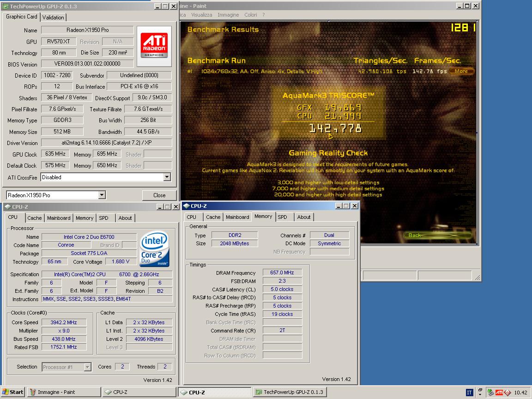
Task: Open Memory tab in left CPU-Z window
Action: point(85,218)
